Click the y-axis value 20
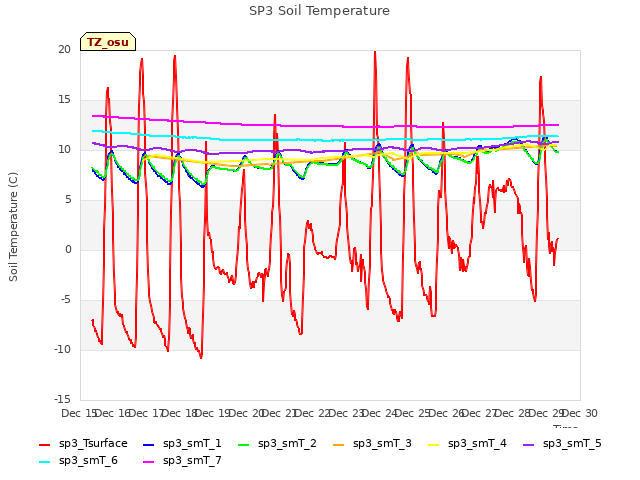The image size is (640, 480). click(x=64, y=49)
